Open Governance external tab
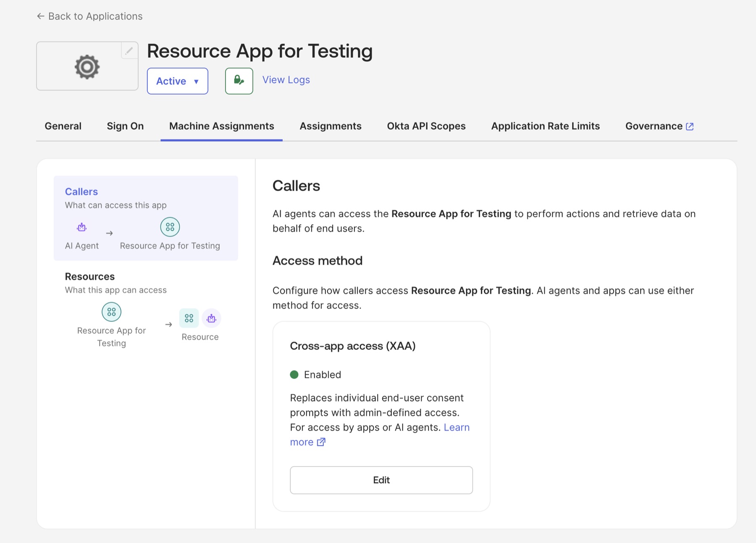 click(x=659, y=126)
